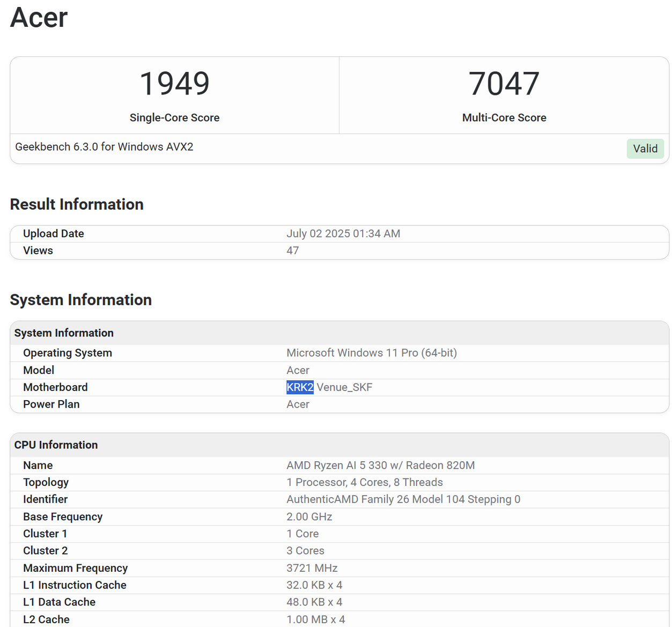The height and width of the screenshot is (627, 672).
Task: Click the Model value 'Acer'
Action: click(x=298, y=370)
